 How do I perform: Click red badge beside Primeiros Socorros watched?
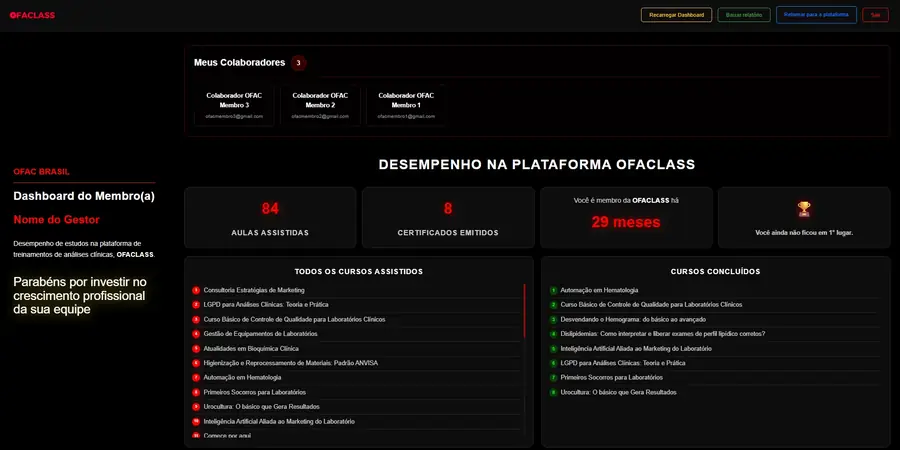tap(196, 393)
